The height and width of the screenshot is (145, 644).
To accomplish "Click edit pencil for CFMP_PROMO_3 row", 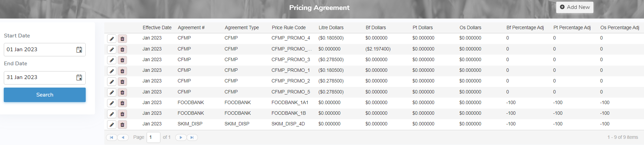I will [x=112, y=60].
